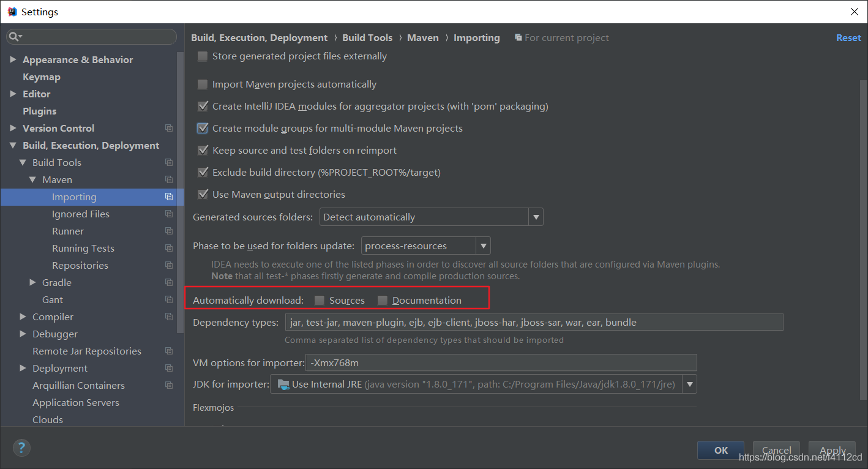Click the Dependency types input field
868x469 pixels.
click(534, 323)
